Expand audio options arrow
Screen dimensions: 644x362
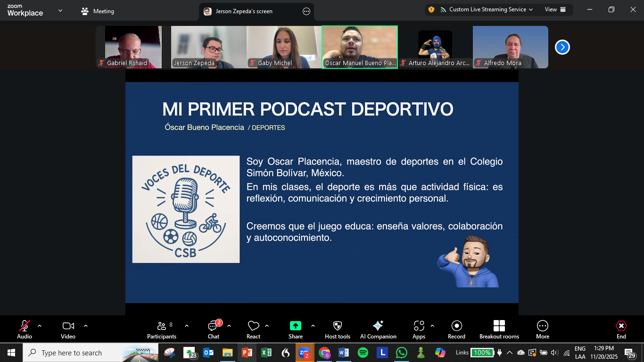tap(40, 326)
